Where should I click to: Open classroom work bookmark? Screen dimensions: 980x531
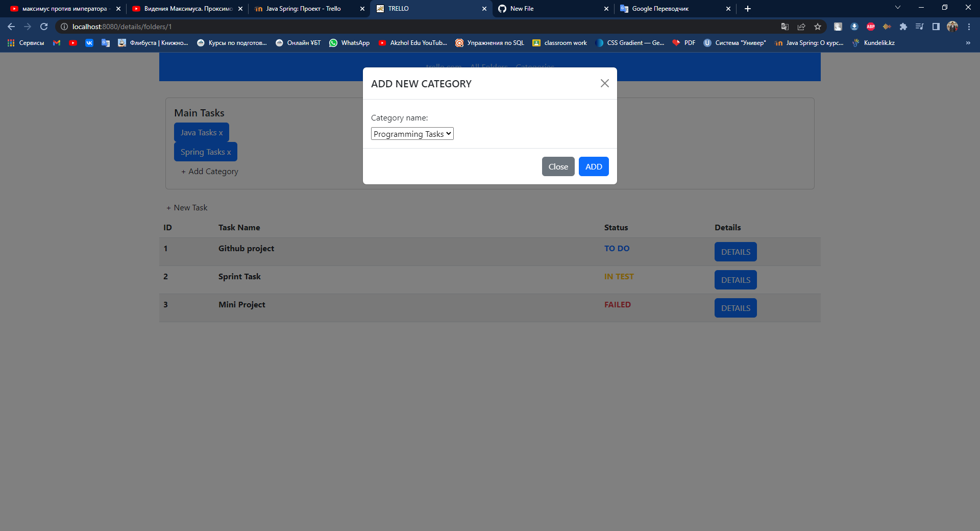pyautogui.click(x=560, y=43)
